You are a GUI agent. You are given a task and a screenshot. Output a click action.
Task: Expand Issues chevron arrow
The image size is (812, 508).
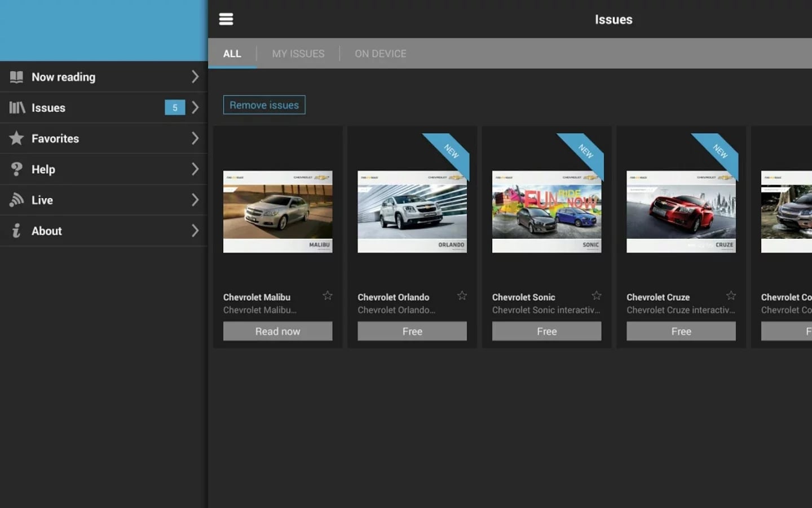(x=195, y=107)
